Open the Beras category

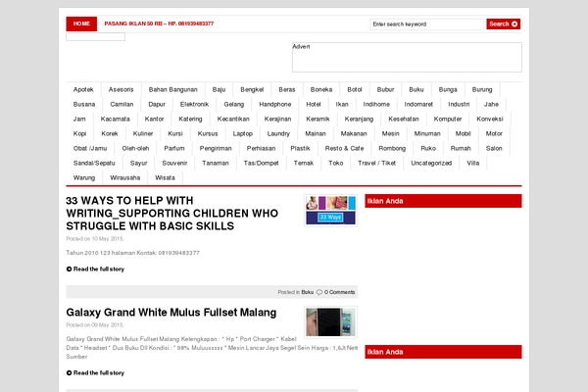(287, 89)
